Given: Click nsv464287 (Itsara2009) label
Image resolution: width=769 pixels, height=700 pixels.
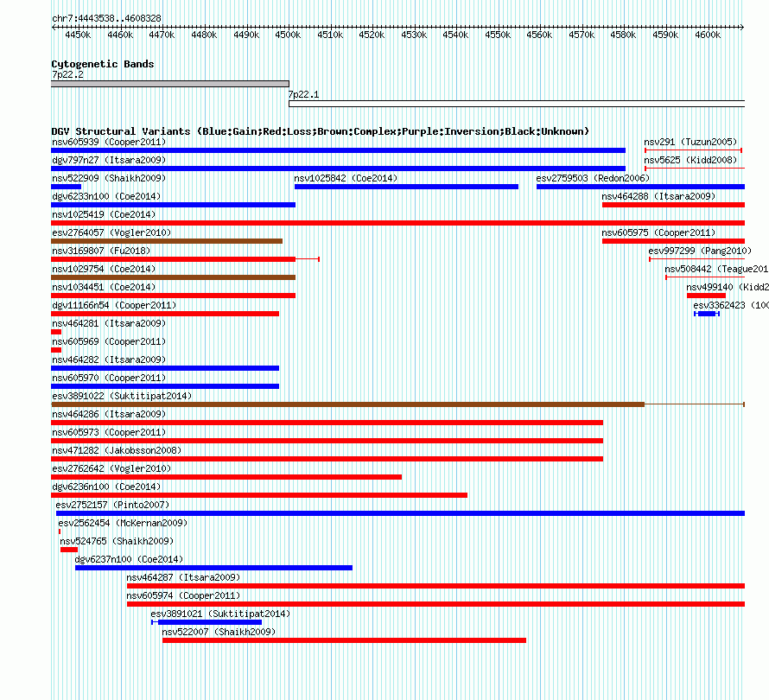Looking at the screenshot, I should click(183, 577).
